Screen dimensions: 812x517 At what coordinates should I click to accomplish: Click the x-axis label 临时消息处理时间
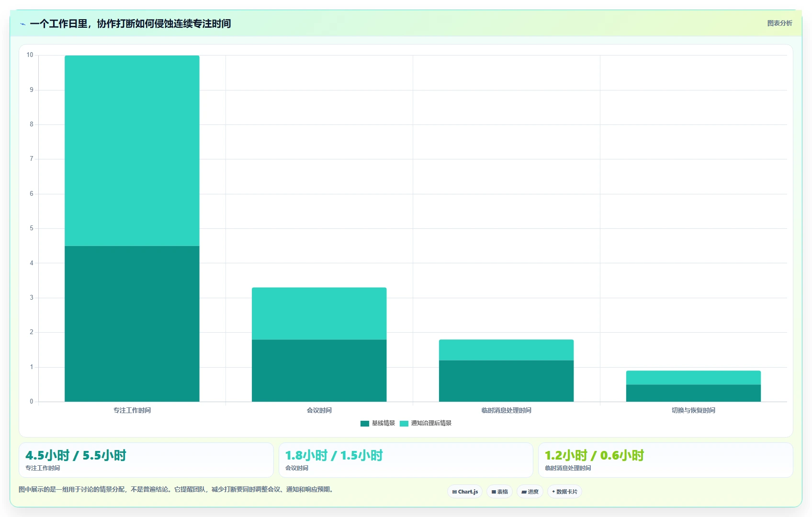(x=507, y=410)
